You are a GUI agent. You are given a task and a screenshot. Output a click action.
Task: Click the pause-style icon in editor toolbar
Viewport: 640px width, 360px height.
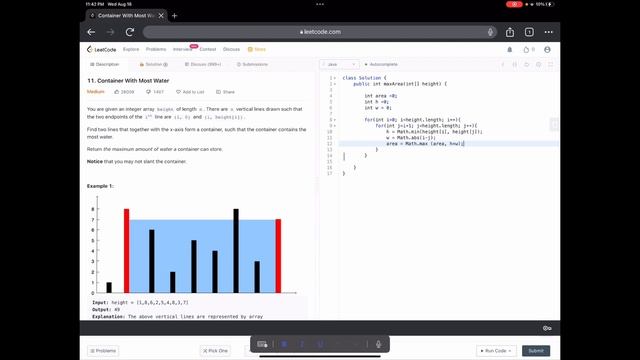point(515,64)
